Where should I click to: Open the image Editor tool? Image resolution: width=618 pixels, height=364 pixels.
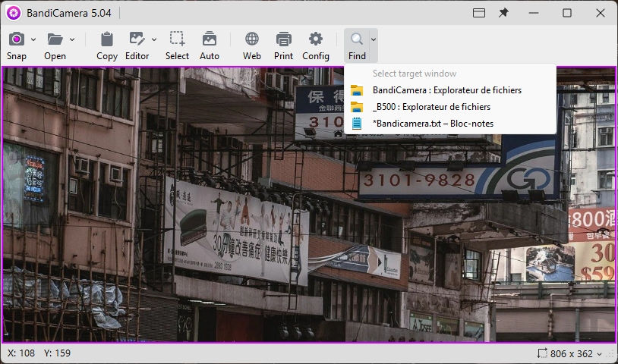coord(137,39)
